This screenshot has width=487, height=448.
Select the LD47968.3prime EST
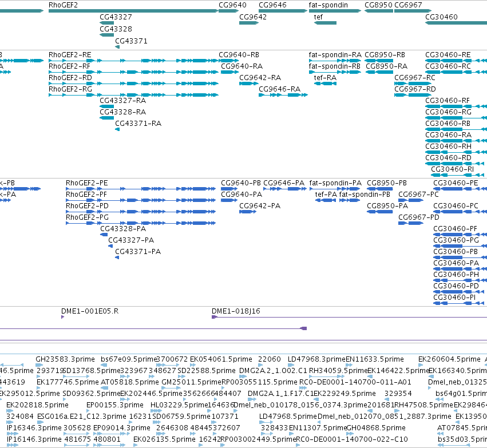pos(316,359)
